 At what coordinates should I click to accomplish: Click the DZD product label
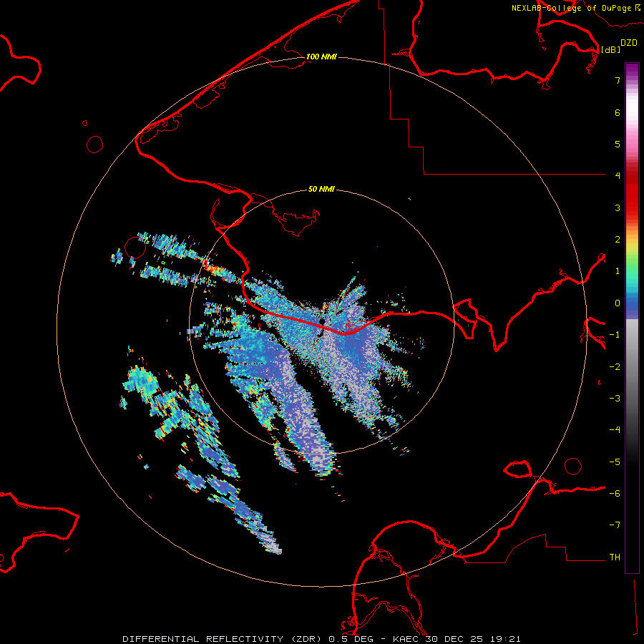click(x=629, y=43)
